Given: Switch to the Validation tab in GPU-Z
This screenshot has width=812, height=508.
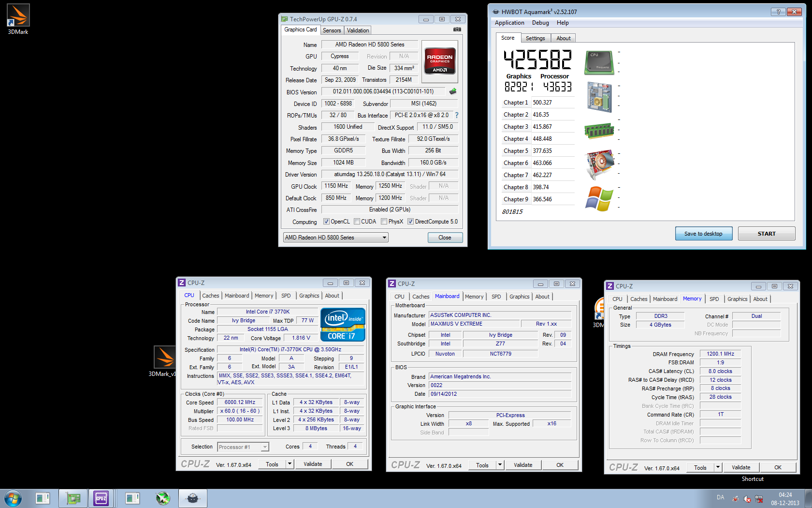Looking at the screenshot, I should pyautogui.click(x=358, y=30).
